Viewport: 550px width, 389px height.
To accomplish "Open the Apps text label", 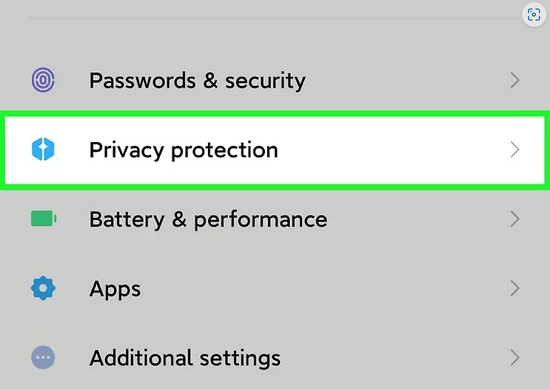I will (x=115, y=290).
